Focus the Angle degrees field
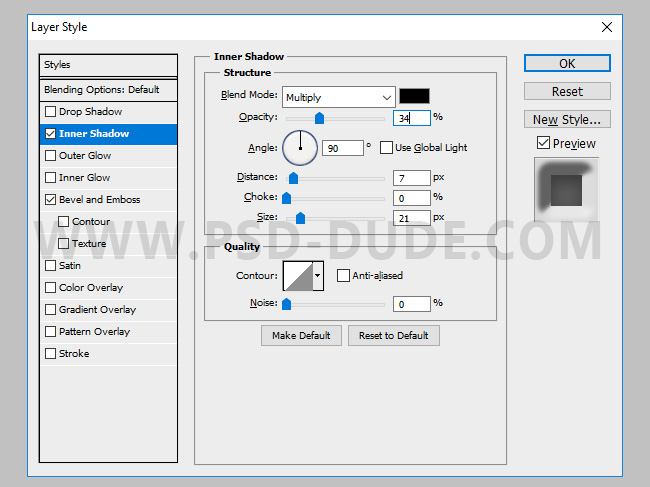 coord(343,148)
